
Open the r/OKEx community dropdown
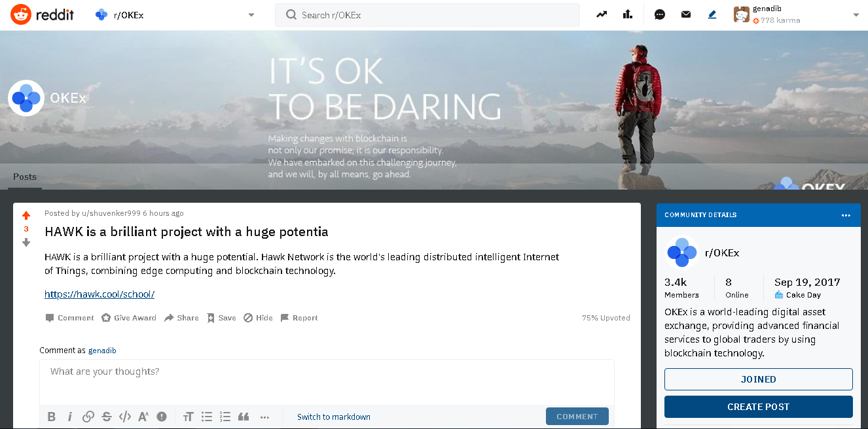175,15
